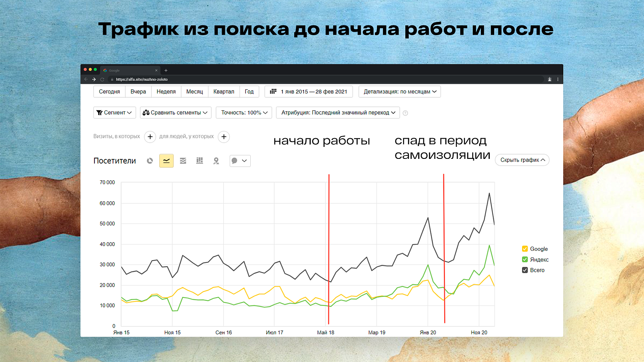Toggle the Google series in the legend
The image size is (644, 362).
pyautogui.click(x=524, y=249)
